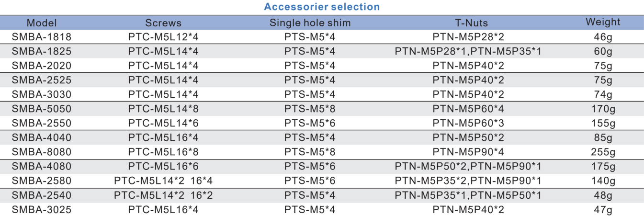Click the SMBA-1818 model cell
Screen dimensions: 644x216
pos(42,36)
